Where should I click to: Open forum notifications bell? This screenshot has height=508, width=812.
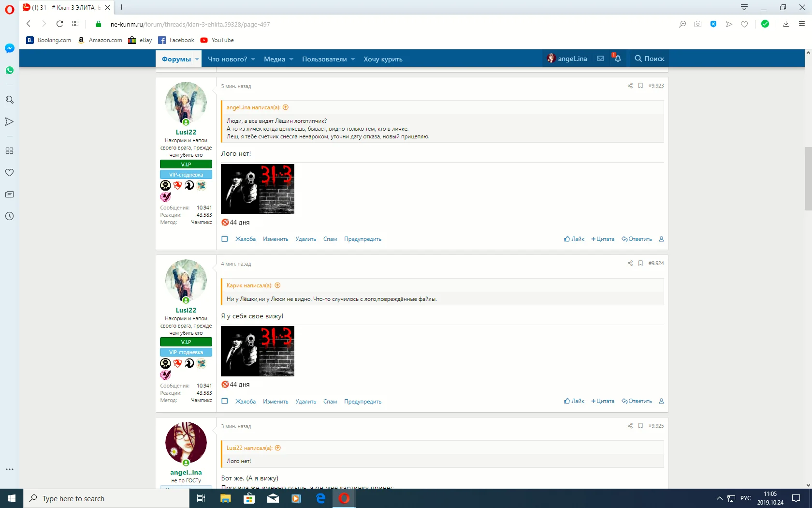click(x=617, y=59)
